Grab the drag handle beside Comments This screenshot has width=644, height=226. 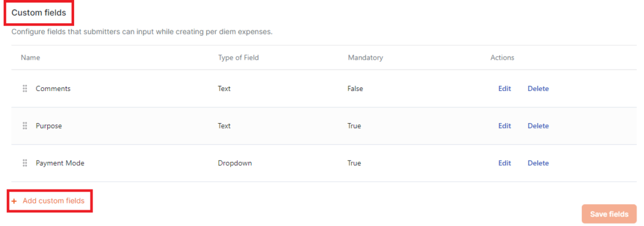pyautogui.click(x=25, y=89)
